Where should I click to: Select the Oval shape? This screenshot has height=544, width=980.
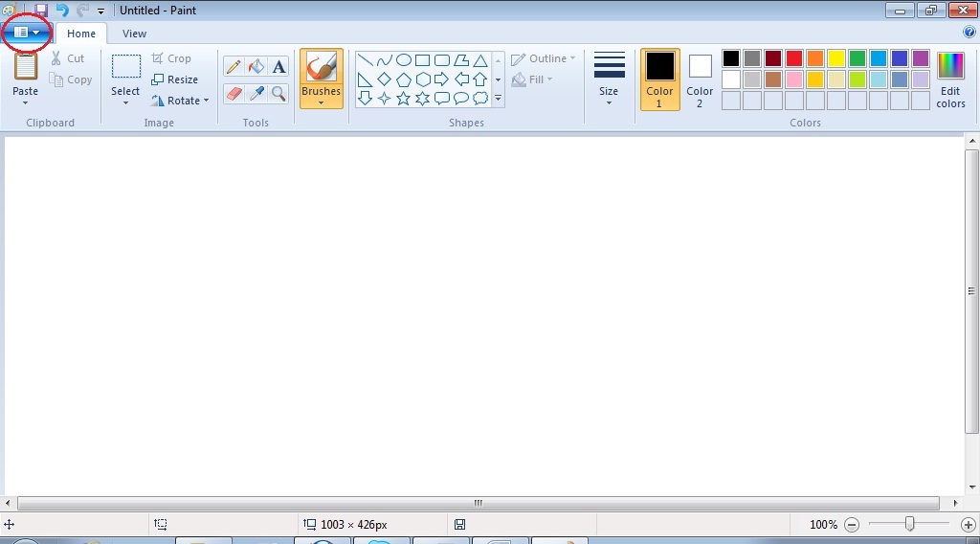pos(404,60)
